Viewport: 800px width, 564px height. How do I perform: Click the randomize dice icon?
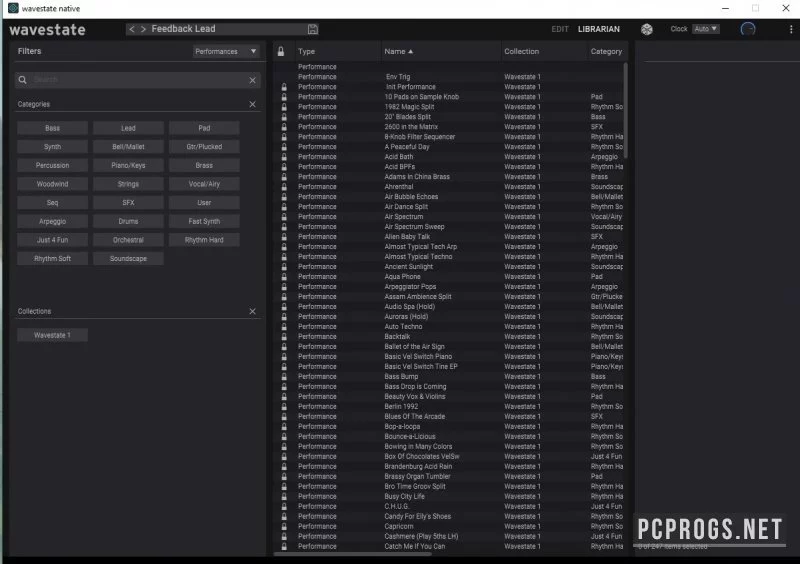pyautogui.click(x=646, y=30)
